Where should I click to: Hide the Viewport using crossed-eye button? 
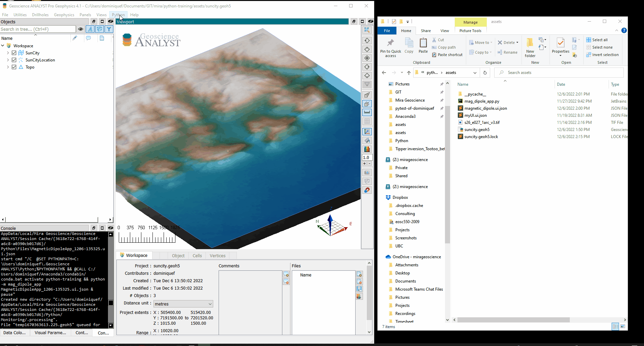(370, 22)
